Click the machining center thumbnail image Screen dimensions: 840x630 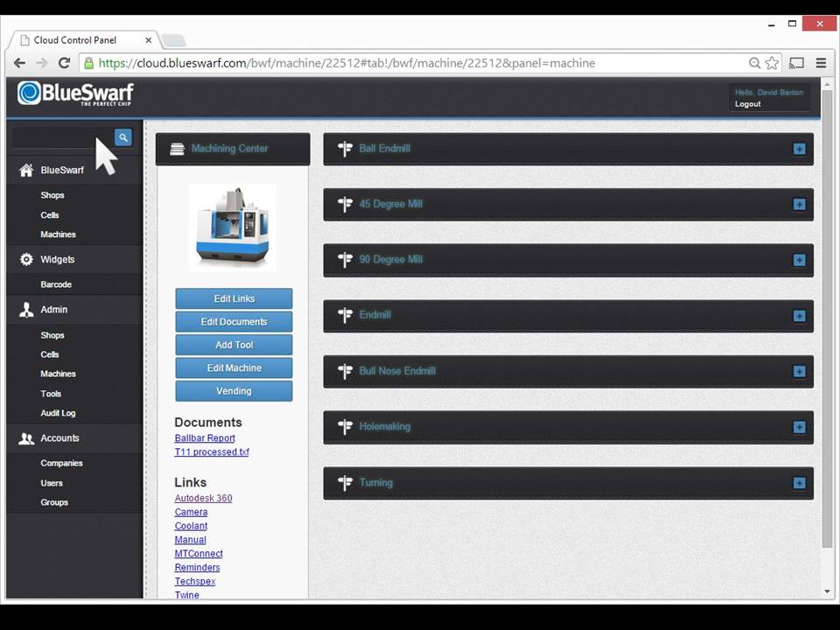click(233, 227)
